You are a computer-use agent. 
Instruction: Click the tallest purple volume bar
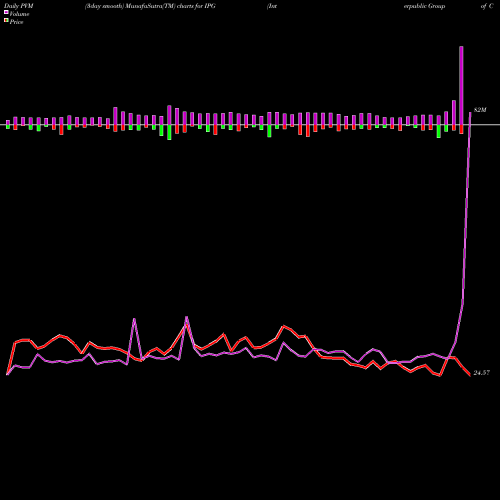[x=461, y=85]
